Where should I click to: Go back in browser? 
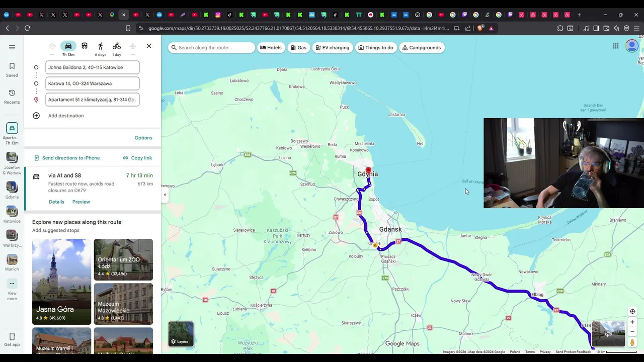click(7, 28)
